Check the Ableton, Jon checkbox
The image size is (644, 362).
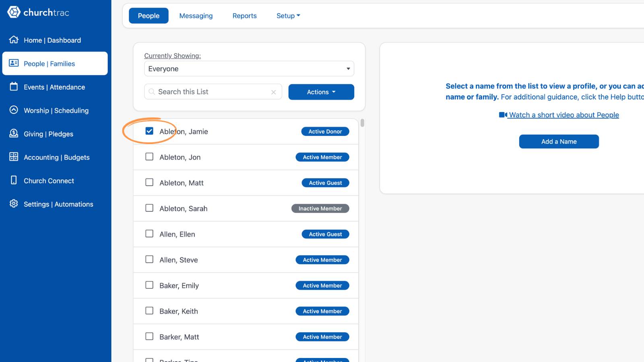(x=149, y=156)
